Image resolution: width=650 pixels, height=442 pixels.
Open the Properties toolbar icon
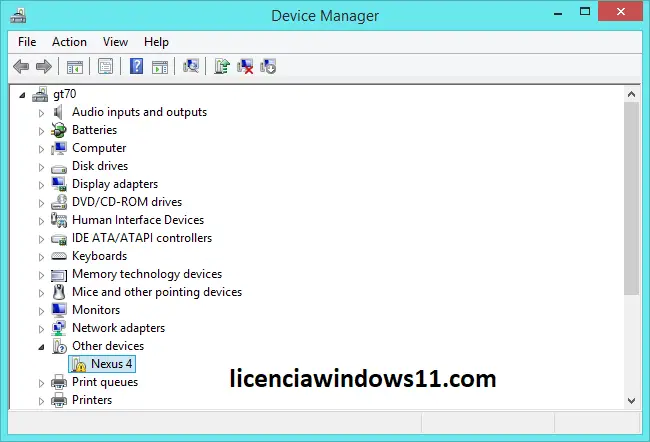(x=105, y=66)
